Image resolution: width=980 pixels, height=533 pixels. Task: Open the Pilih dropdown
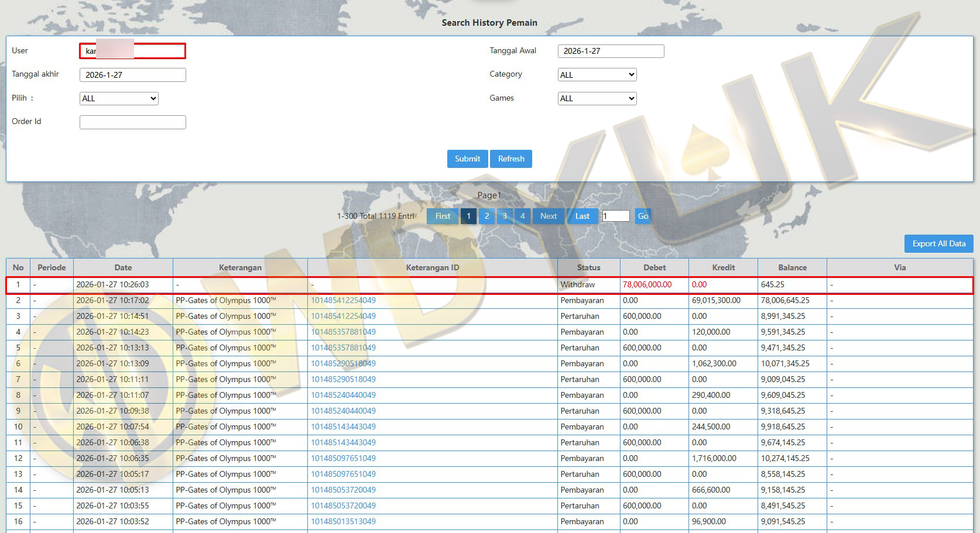pyautogui.click(x=119, y=98)
